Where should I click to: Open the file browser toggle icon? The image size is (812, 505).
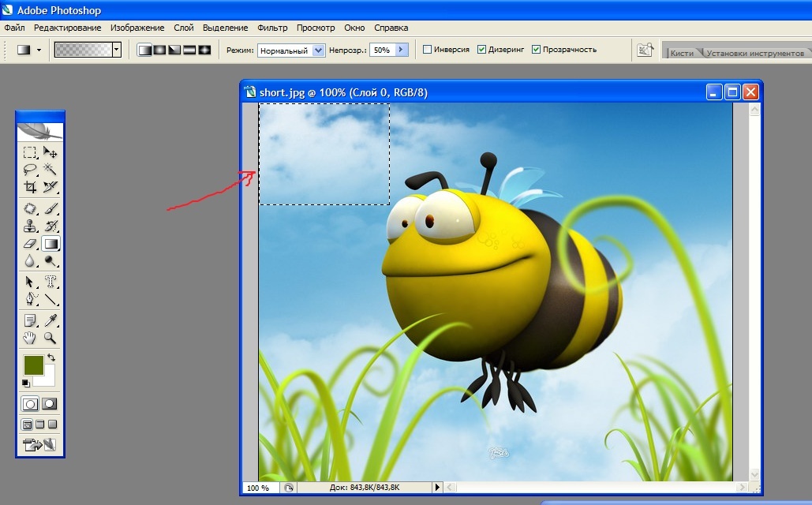pos(645,50)
